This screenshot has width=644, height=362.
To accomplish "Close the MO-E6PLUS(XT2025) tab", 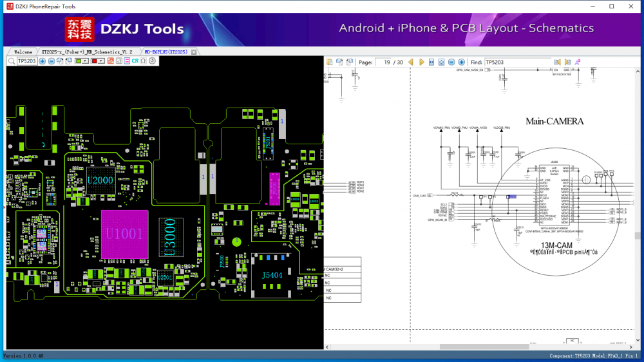I will (x=194, y=52).
